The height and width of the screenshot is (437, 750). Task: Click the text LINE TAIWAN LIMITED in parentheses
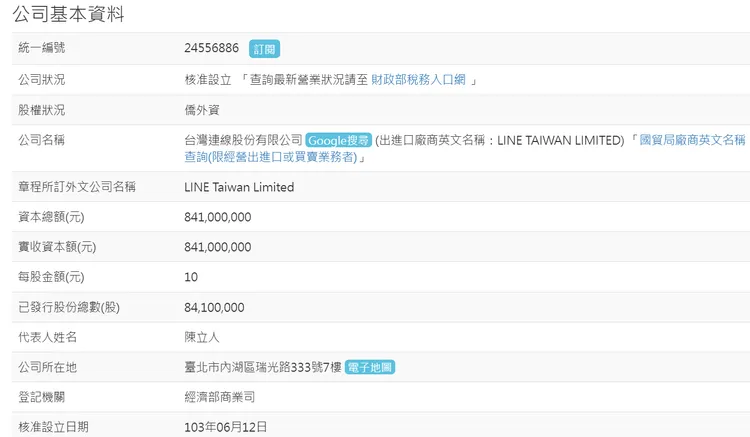[x=559, y=140]
